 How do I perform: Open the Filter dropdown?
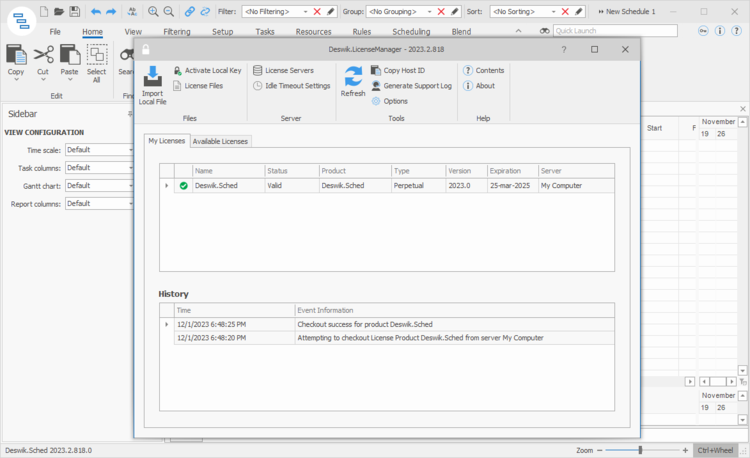tap(306, 11)
